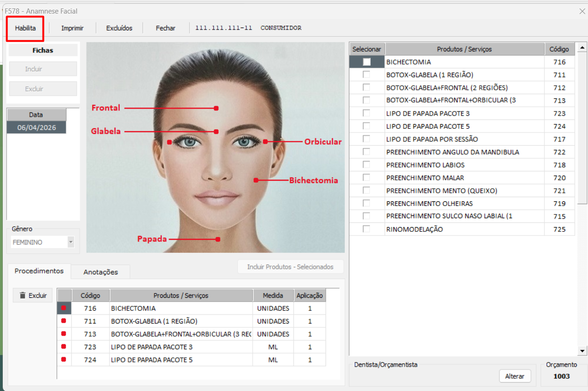Select PREENCHIMENTO MENTO (QUEIXO) row
The height and width of the screenshot is (391, 588).
point(462,191)
